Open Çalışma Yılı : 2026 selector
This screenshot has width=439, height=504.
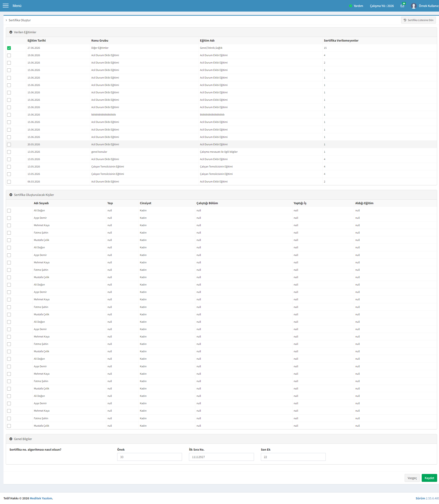coord(382,6)
